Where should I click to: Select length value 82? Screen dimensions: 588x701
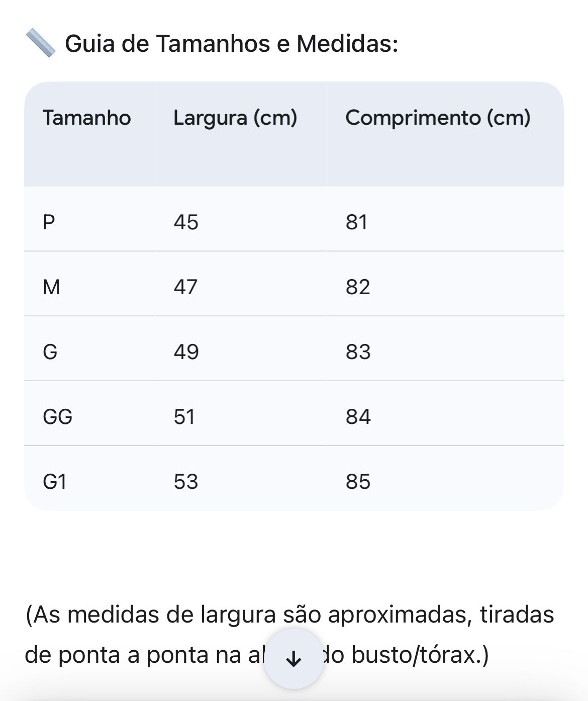(358, 287)
